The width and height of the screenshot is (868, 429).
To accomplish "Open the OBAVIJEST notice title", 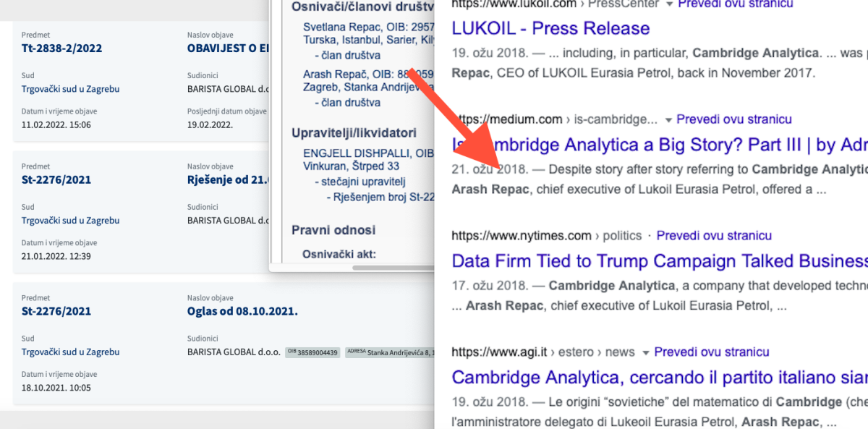I will (x=228, y=48).
